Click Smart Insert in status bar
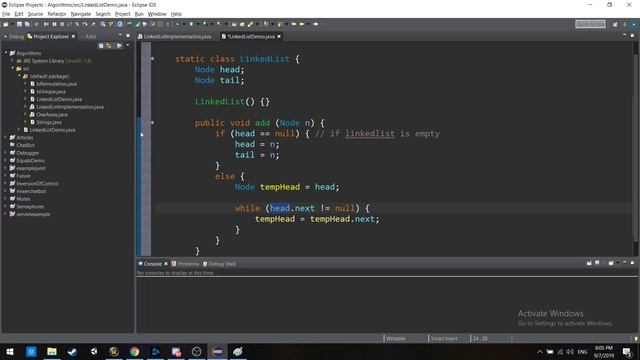The image size is (640, 360). (444, 338)
